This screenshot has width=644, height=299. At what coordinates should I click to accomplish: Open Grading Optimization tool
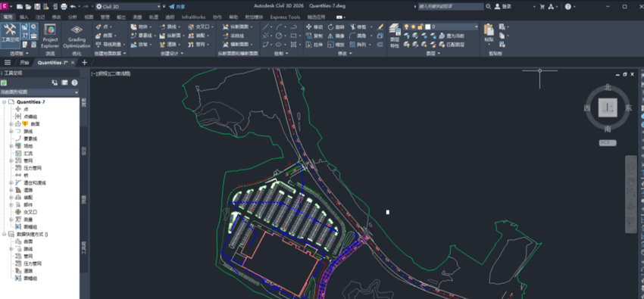(x=77, y=36)
